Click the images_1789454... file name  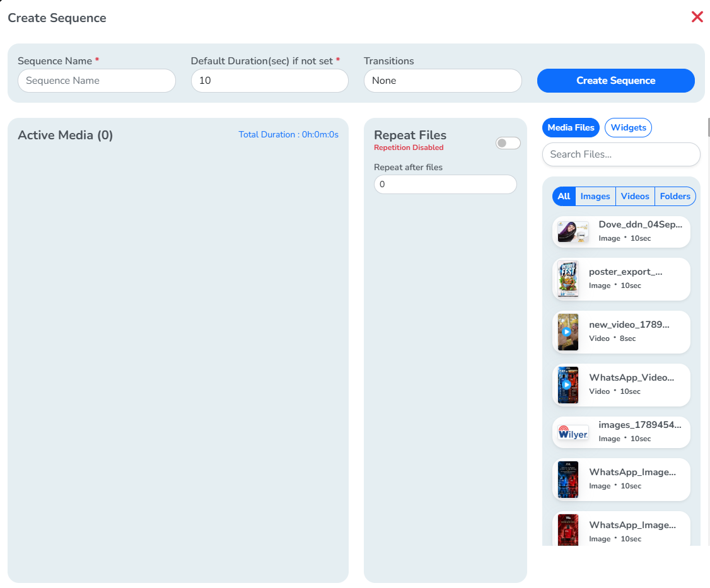click(640, 425)
